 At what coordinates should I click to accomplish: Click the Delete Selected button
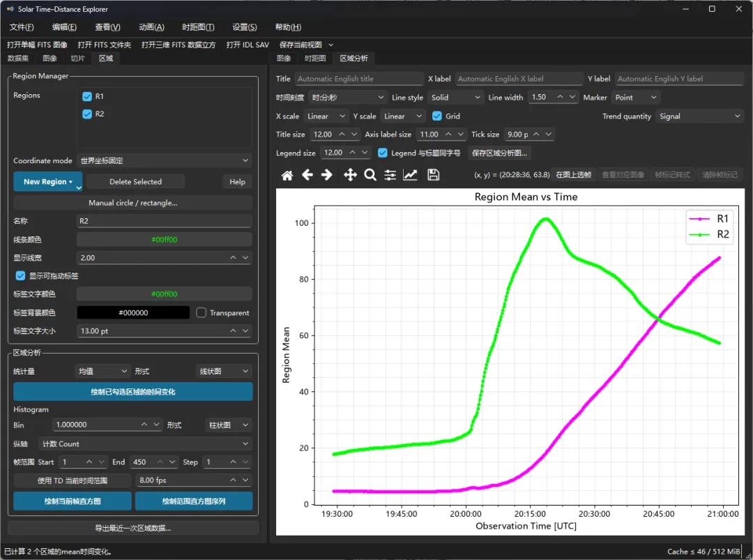(135, 181)
